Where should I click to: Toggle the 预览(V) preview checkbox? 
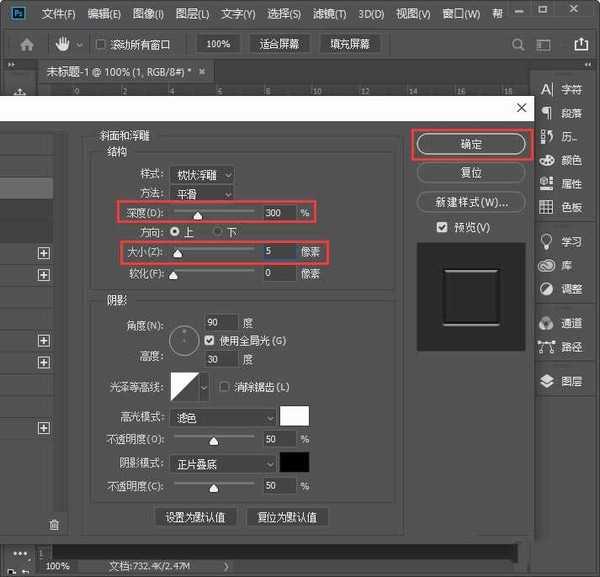(442, 228)
